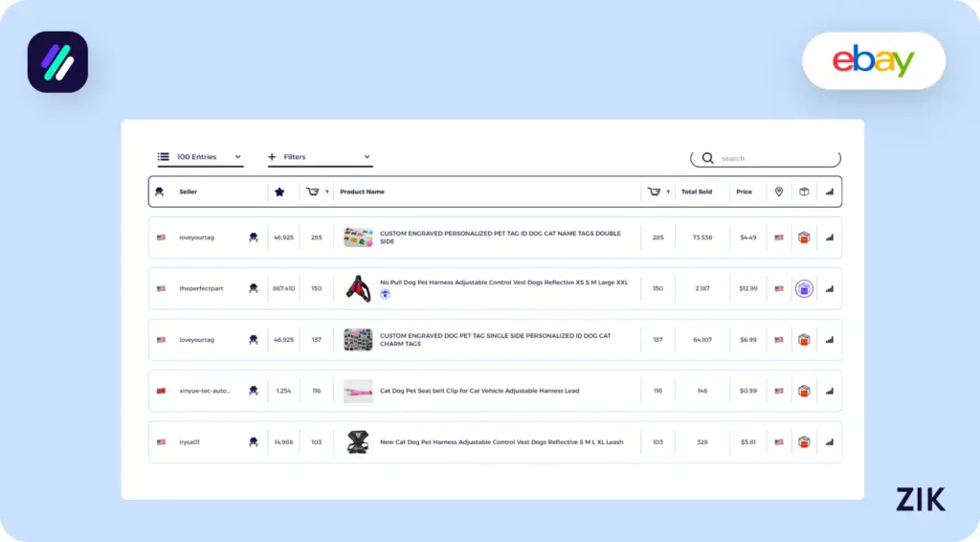This screenshot has width=980, height=542.
Task: Click the small badge icon under No Pull Harness title
Action: click(x=385, y=294)
